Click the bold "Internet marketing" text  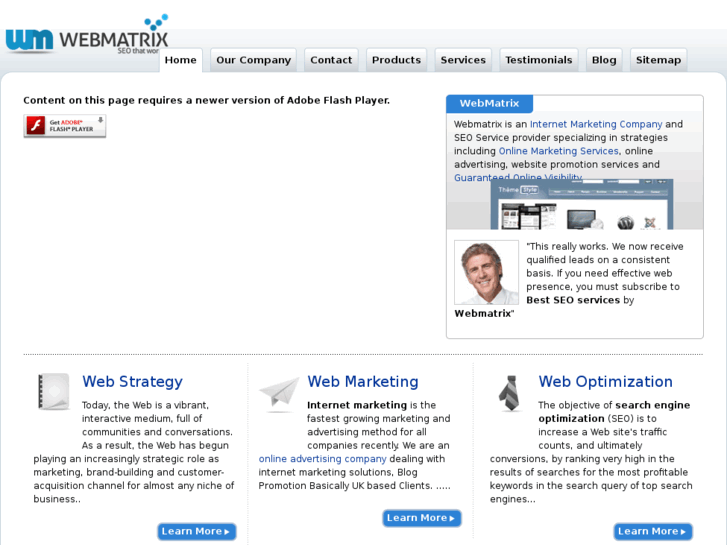pos(357,405)
